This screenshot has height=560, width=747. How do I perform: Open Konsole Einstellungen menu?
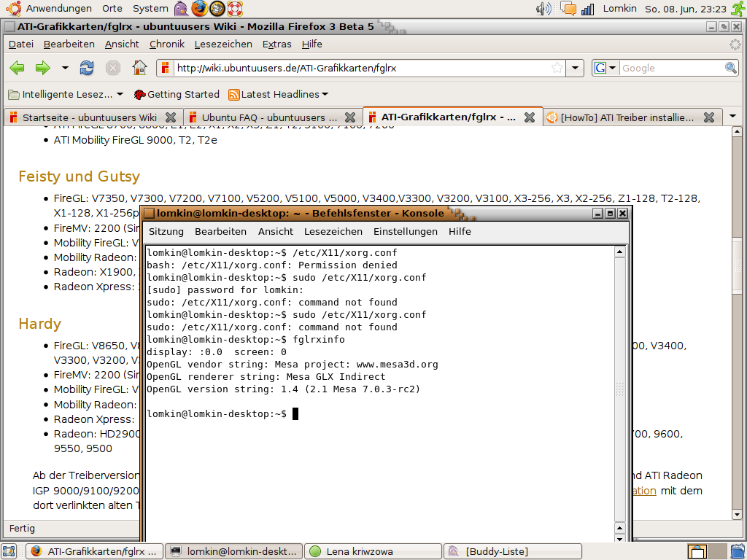tap(406, 232)
